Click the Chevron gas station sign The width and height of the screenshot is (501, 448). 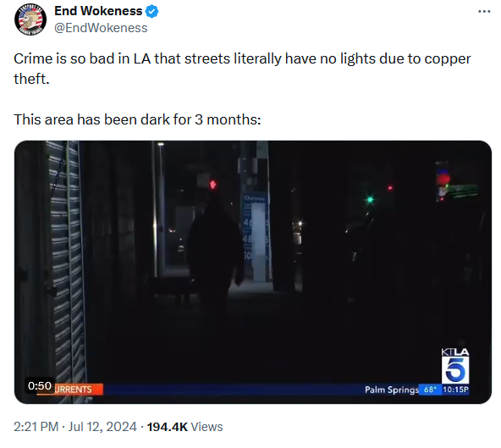click(x=255, y=238)
